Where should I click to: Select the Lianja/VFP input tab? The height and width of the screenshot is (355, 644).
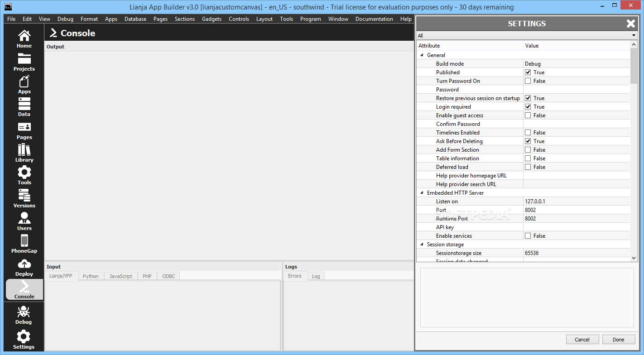pyautogui.click(x=61, y=276)
